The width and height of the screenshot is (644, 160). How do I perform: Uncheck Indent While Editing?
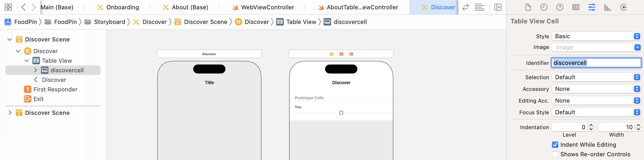[555, 145]
